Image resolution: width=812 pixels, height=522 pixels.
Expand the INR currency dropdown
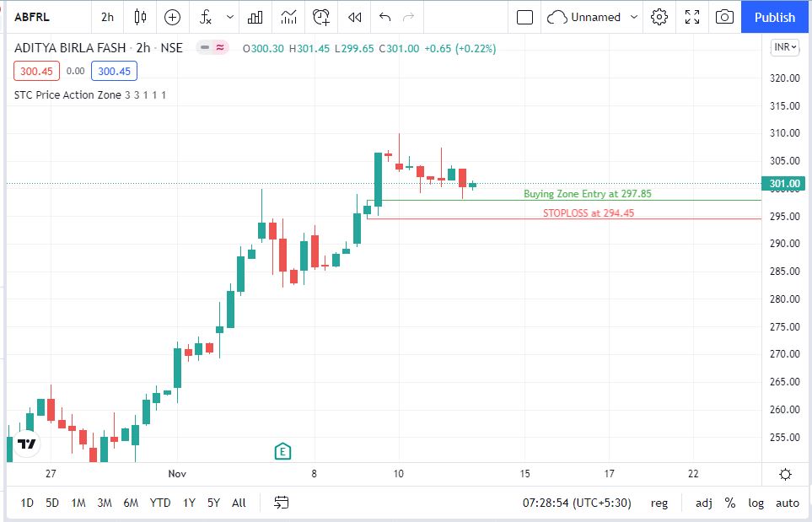[x=785, y=47]
